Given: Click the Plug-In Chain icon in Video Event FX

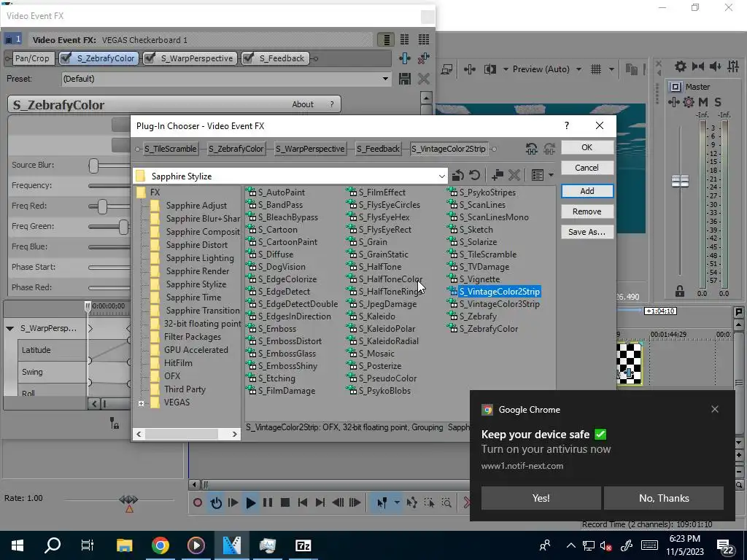Looking at the screenshot, I should 404,58.
